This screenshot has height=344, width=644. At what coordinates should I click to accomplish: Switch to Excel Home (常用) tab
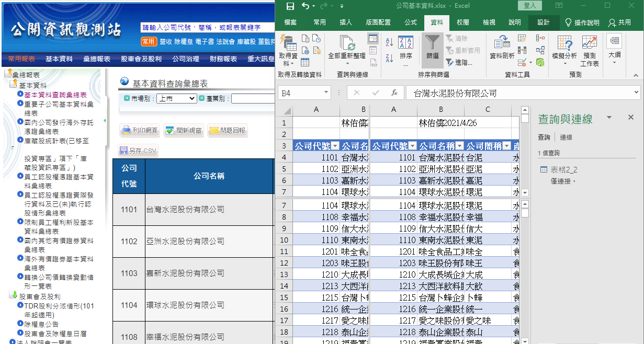[319, 22]
